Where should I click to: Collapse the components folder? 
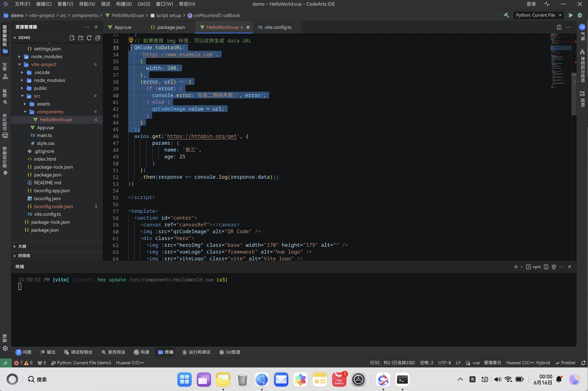tap(25, 112)
